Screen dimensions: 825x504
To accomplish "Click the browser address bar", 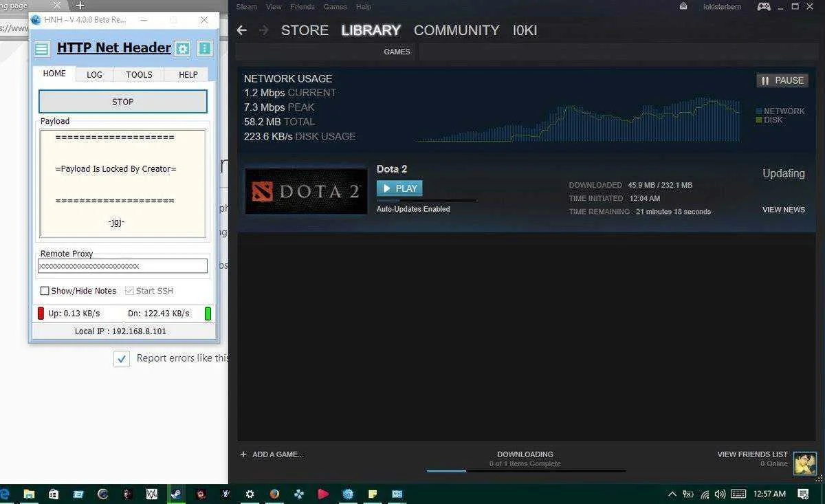I will point(14,28).
